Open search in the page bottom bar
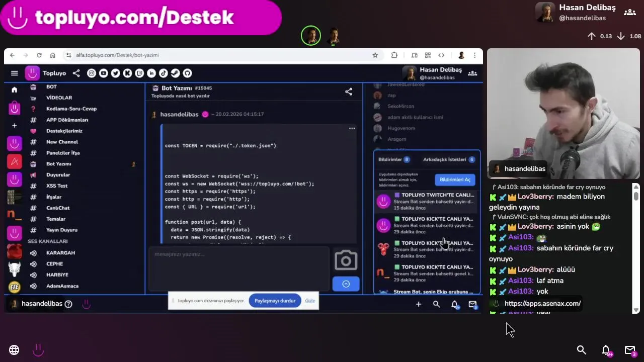 pos(436,304)
